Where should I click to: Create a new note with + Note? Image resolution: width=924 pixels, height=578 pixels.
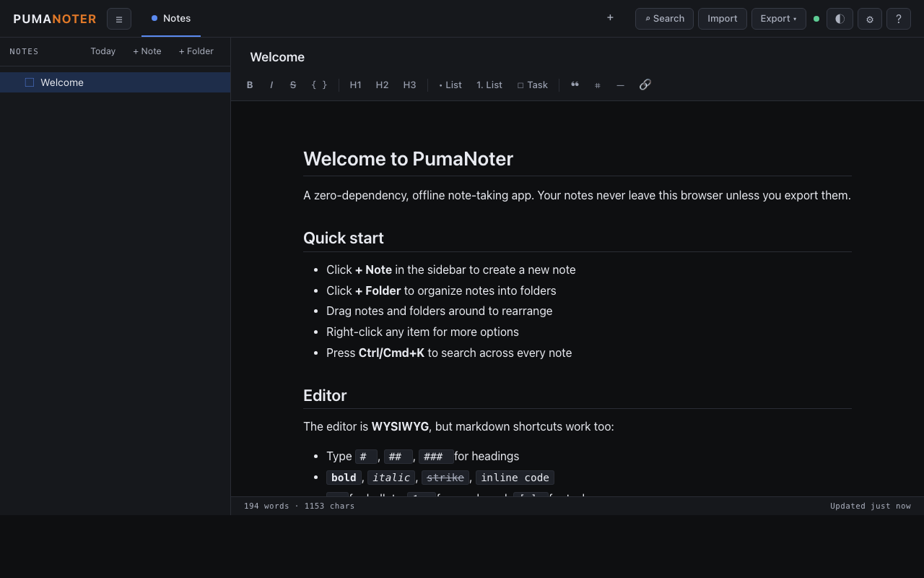pos(147,51)
